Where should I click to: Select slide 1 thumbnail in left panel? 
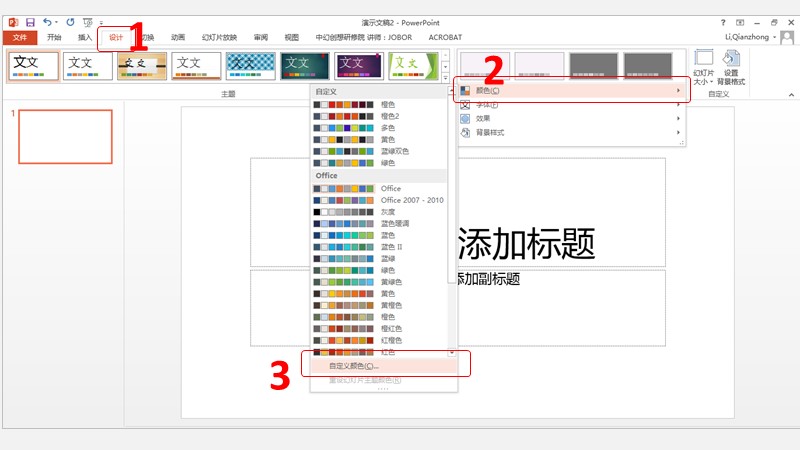[x=66, y=136]
